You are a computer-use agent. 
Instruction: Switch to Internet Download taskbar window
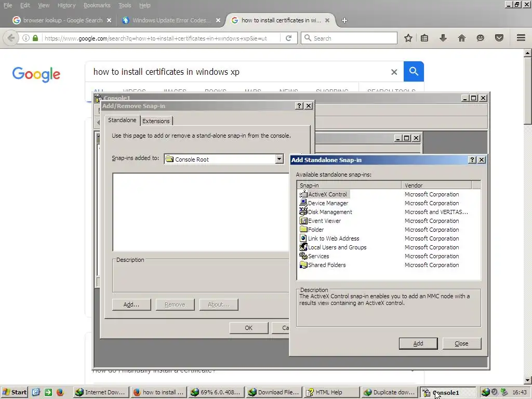pos(101,392)
